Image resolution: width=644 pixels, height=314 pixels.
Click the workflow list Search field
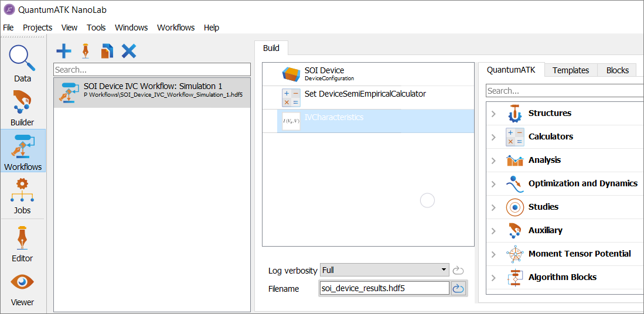152,69
